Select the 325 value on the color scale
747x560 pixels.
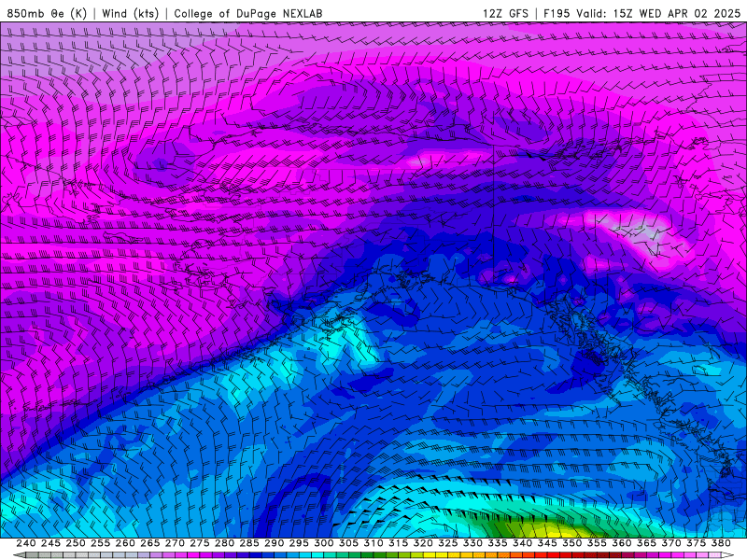coord(448,543)
